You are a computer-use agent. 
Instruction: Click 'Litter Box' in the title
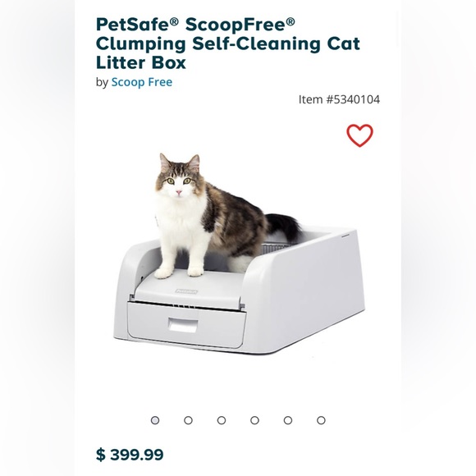pyautogui.click(x=141, y=62)
